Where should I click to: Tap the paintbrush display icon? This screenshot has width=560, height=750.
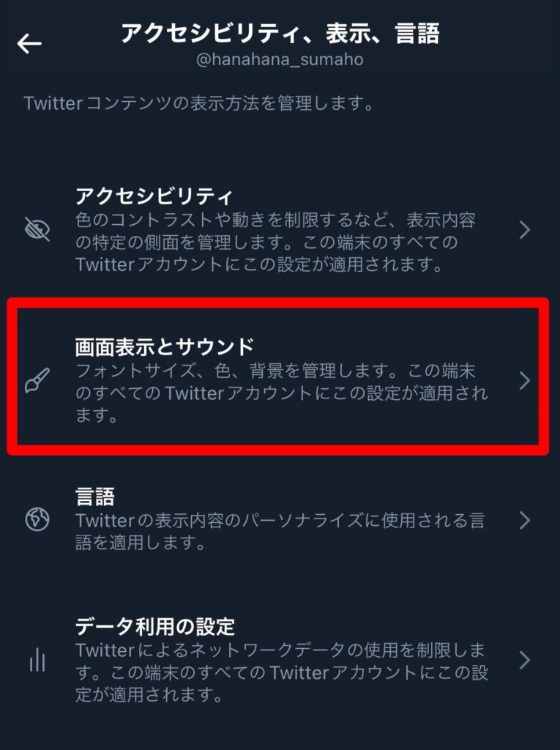(x=37, y=381)
